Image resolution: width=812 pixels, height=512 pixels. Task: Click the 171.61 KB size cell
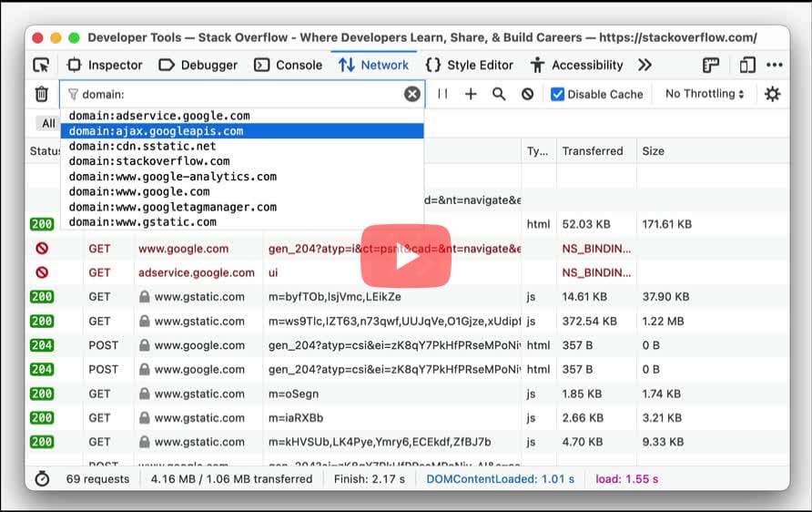[x=667, y=224]
